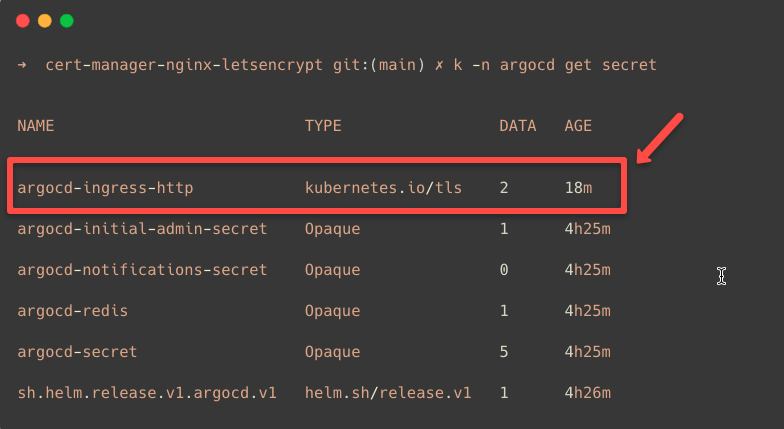Screen dimensions: 784x429
Task: Click the yellow minimize window button
Action: (44, 21)
